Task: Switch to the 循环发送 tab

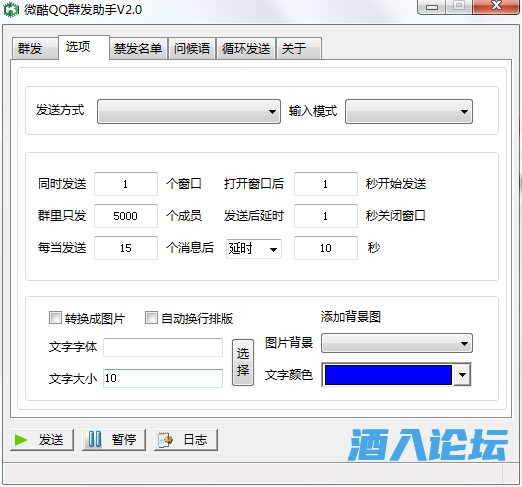Action: pos(246,48)
